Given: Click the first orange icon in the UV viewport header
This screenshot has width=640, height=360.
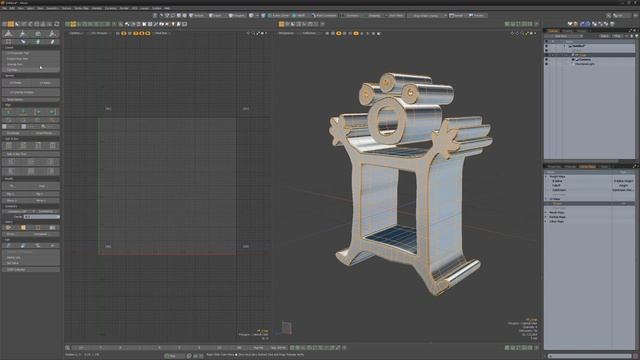Looking at the screenshot, I should [x=123, y=33].
